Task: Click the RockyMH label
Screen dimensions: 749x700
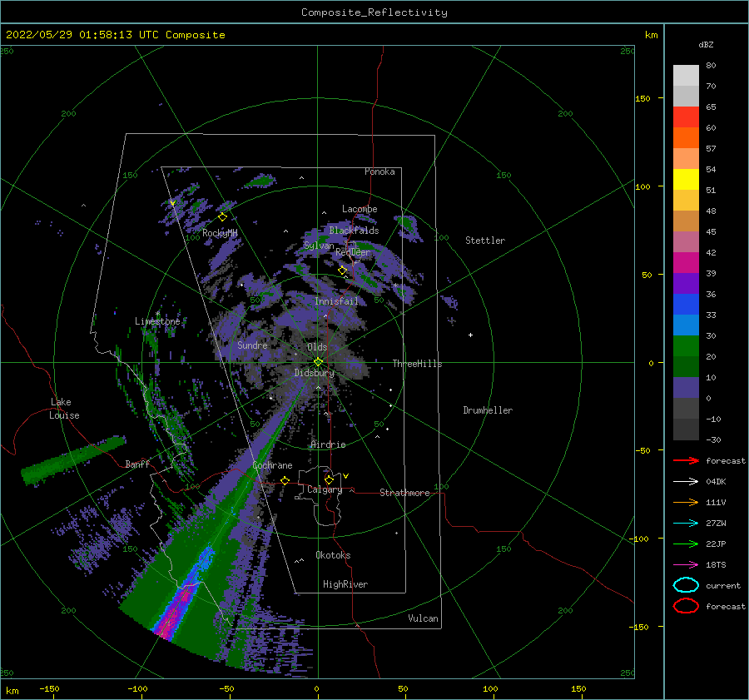Action: click(220, 233)
